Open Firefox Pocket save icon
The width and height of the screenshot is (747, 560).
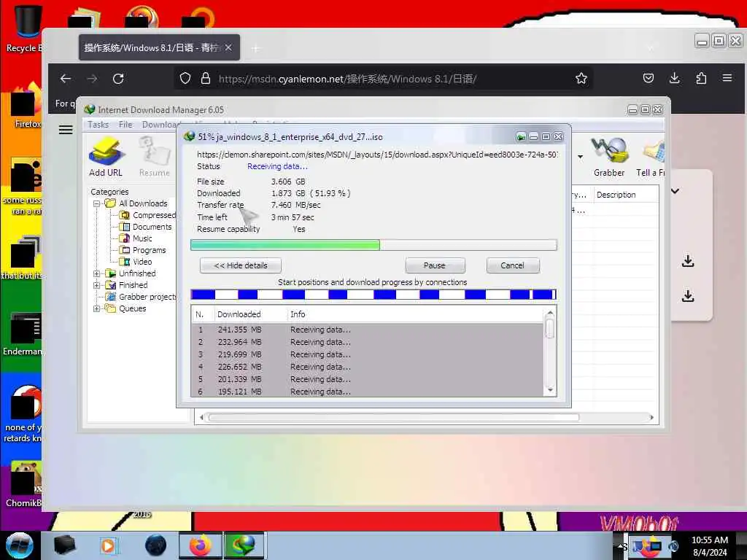point(649,78)
